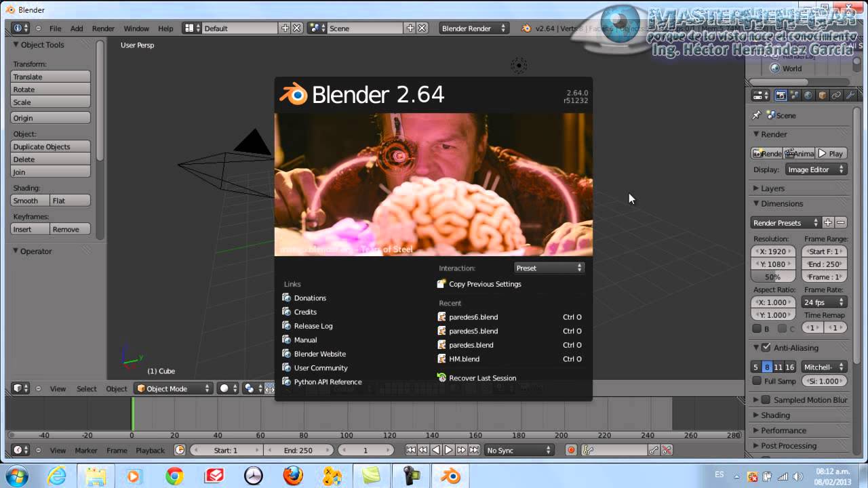Open the Blender Render engine dropdown

click(473, 28)
